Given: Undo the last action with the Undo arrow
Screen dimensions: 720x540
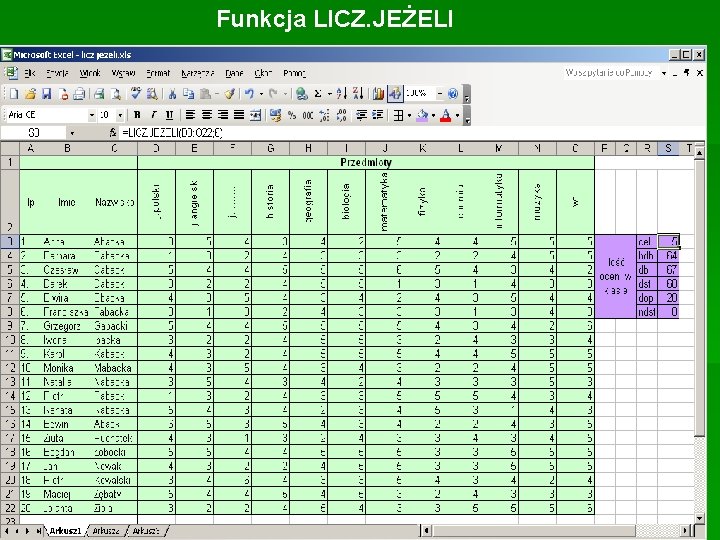Looking at the screenshot, I should pos(249,94).
